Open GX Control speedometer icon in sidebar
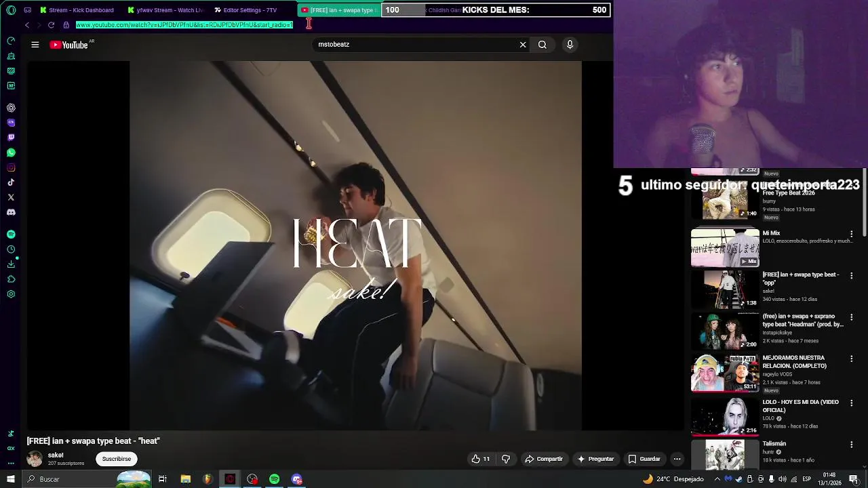 point(11,41)
